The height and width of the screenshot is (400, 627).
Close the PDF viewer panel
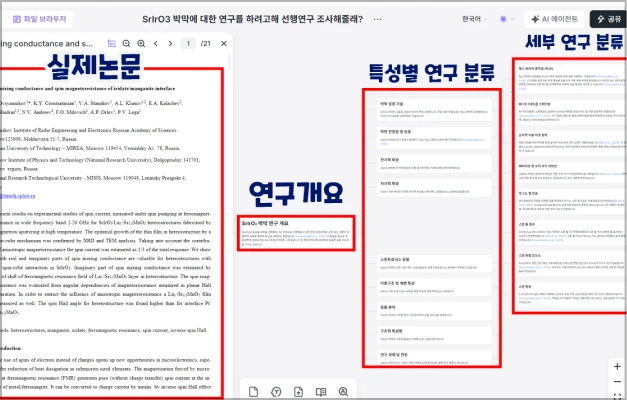pos(224,43)
